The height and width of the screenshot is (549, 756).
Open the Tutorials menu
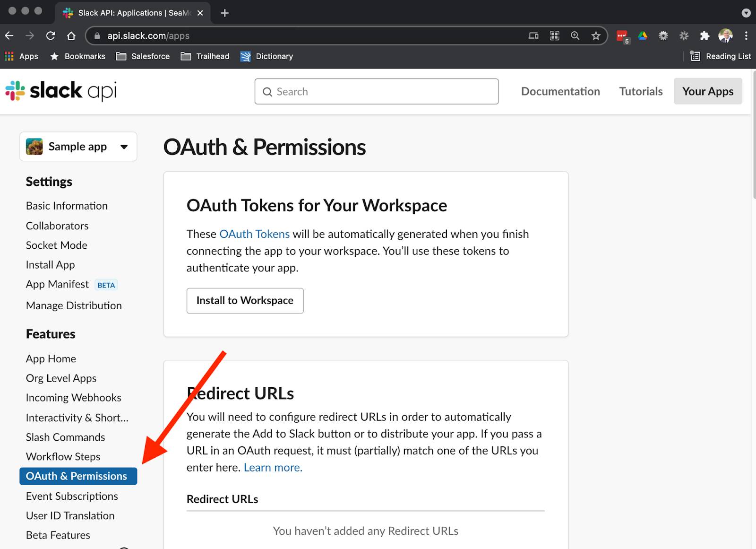tap(641, 91)
